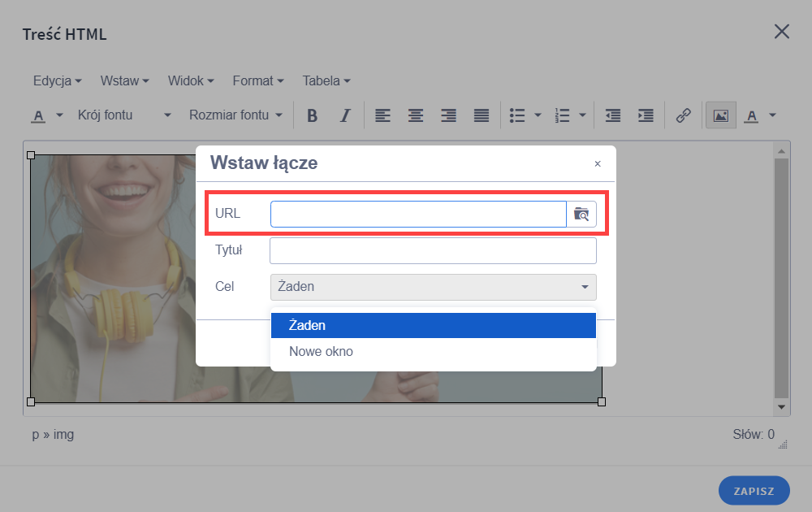Increase the indent level
This screenshot has width=812, height=512.
pos(645,115)
